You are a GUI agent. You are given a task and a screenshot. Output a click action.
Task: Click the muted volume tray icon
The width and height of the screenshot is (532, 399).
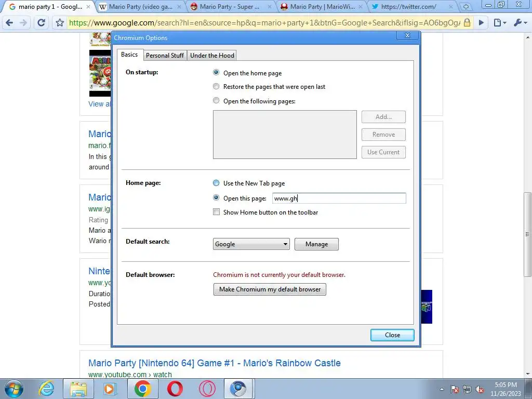[x=480, y=389]
